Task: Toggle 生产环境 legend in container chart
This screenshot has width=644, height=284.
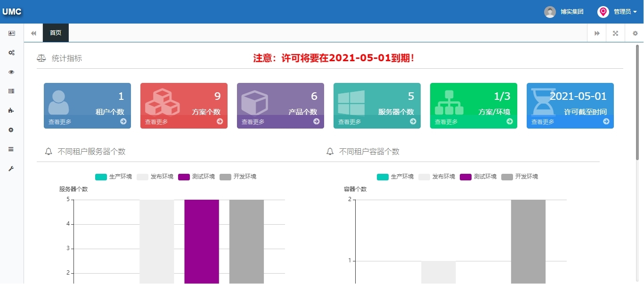Action: (395, 177)
